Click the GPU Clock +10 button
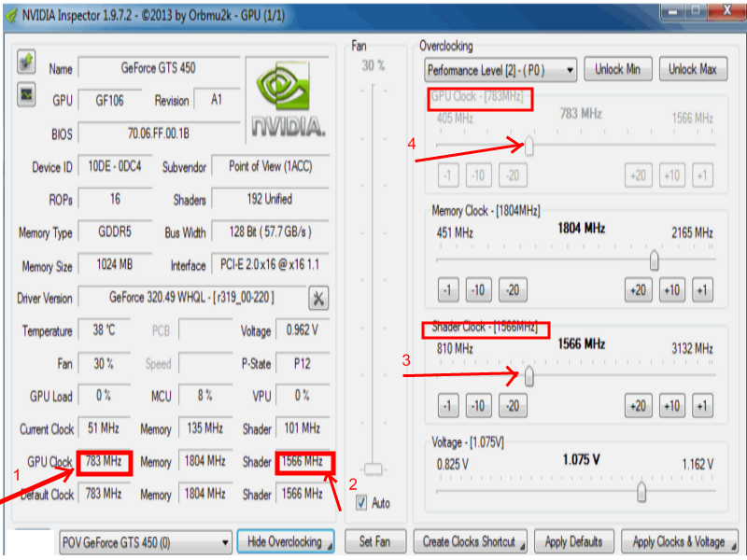747x560 pixels. click(672, 175)
